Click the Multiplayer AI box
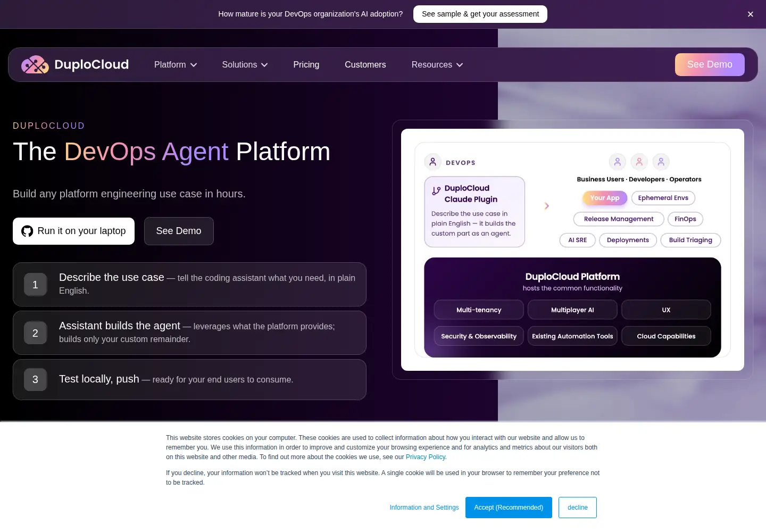The image size is (766, 532). [572, 310]
